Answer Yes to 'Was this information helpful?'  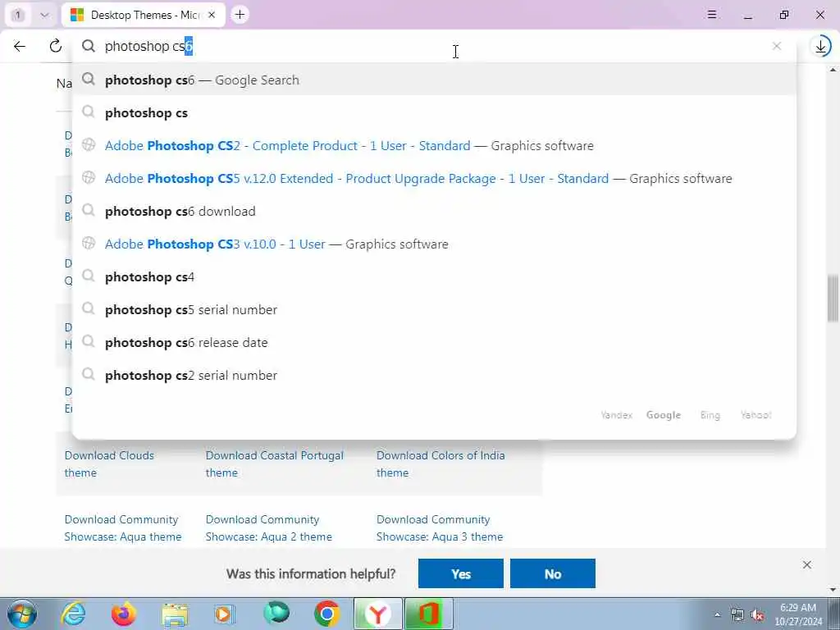[x=461, y=573]
